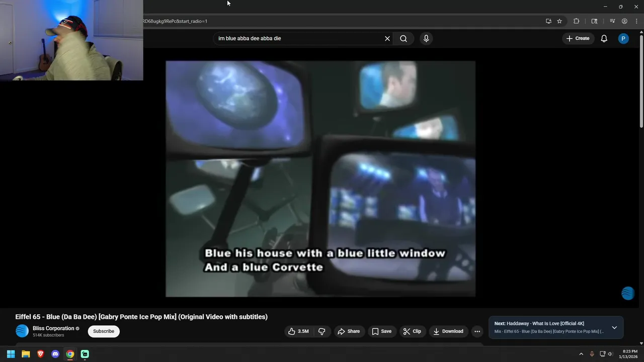Show hidden system tray icons
Image resolution: width=644 pixels, height=362 pixels.
(581, 354)
